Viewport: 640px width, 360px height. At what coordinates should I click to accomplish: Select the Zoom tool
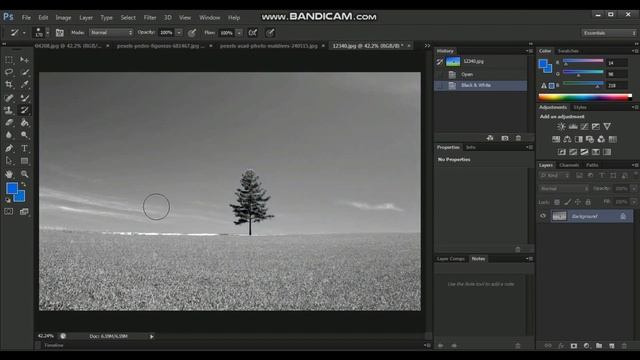click(x=24, y=174)
